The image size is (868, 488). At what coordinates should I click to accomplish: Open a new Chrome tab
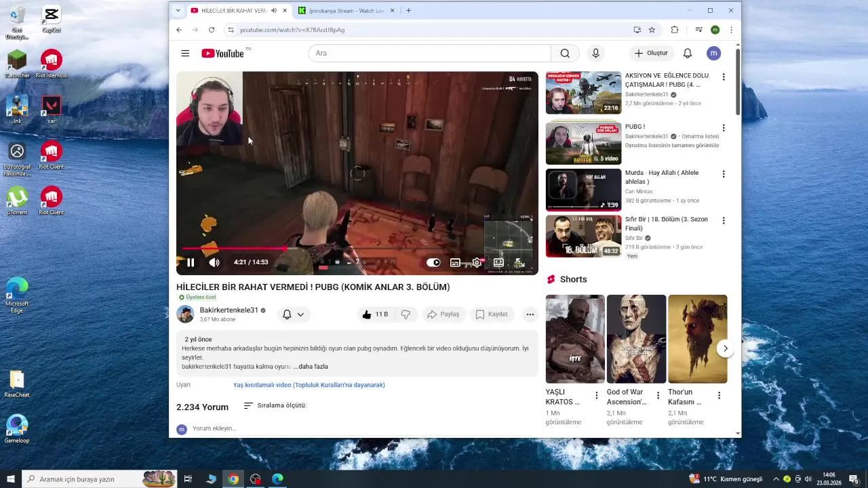tap(408, 11)
